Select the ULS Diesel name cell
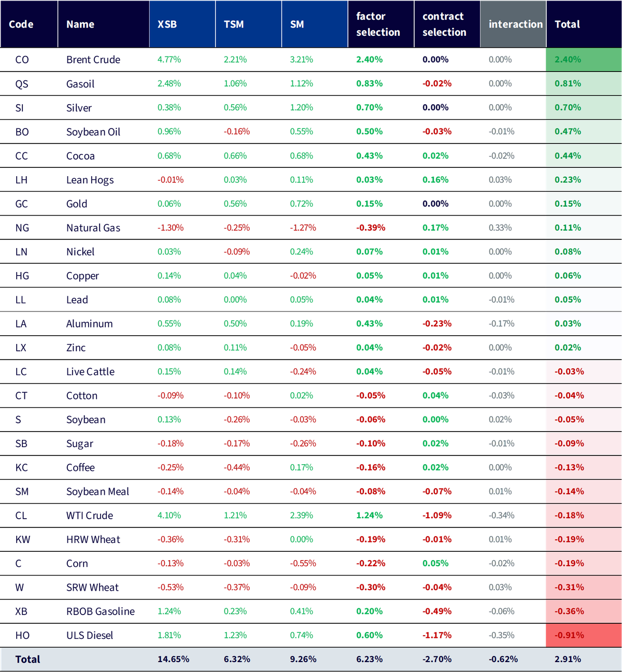Viewport: 622px width, 672px height. click(90, 636)
